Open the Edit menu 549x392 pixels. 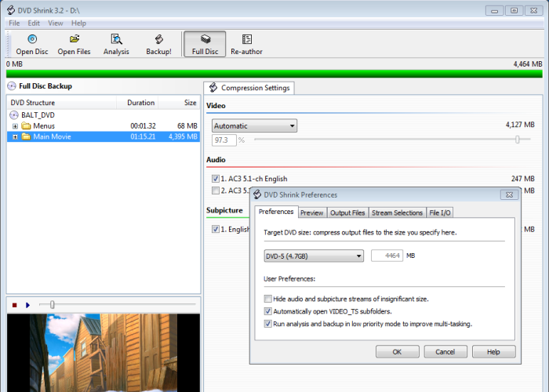pos(34,24)
